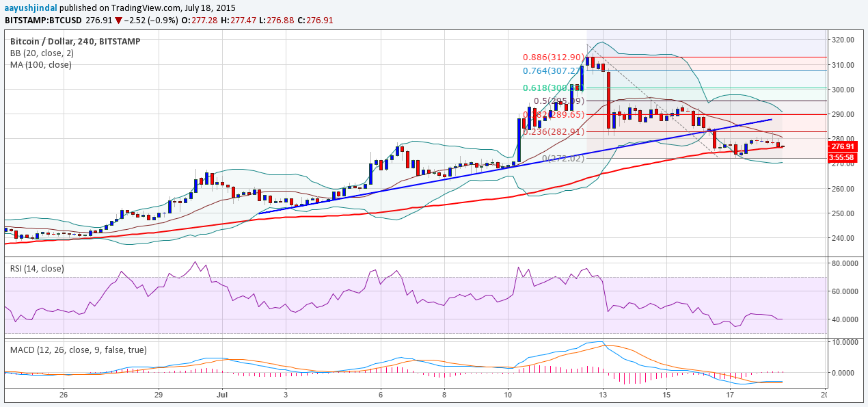Select the MACD indicator label
The width and height of the screenshot is (868, 407).
[79, 350]
